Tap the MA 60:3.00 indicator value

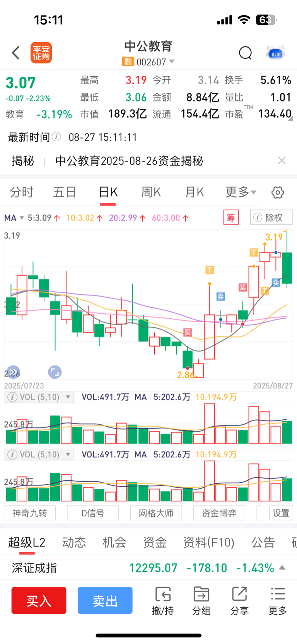(170, 218)
